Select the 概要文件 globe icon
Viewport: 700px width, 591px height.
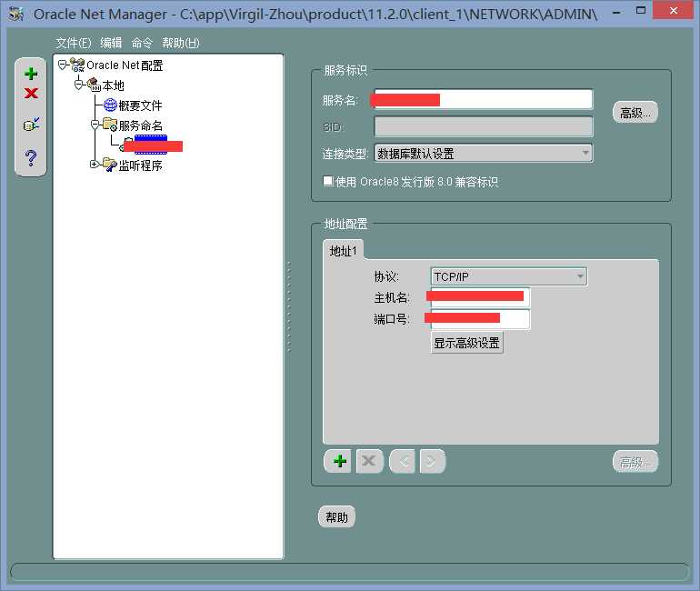(x=110, y=105)
